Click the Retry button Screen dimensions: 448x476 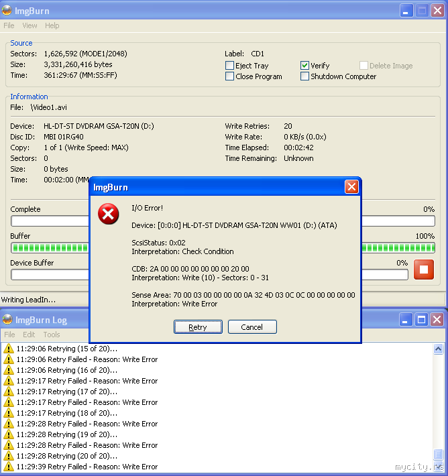pos(198,327)
